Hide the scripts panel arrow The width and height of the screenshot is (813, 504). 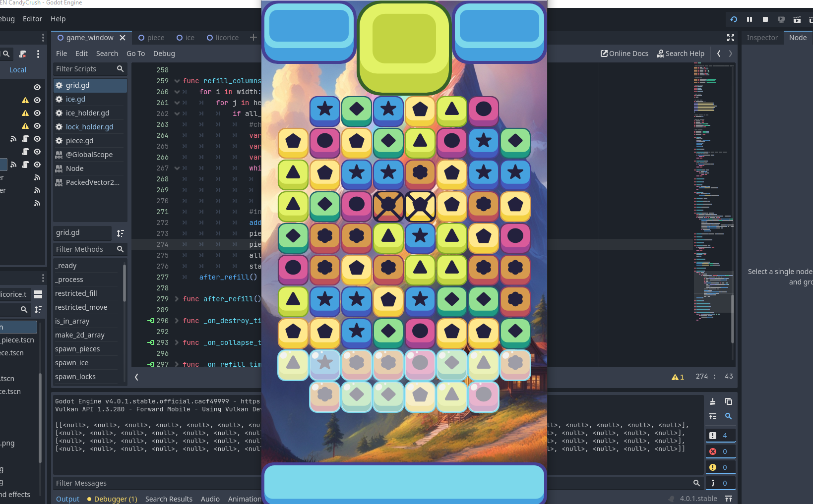coord(136,377)
